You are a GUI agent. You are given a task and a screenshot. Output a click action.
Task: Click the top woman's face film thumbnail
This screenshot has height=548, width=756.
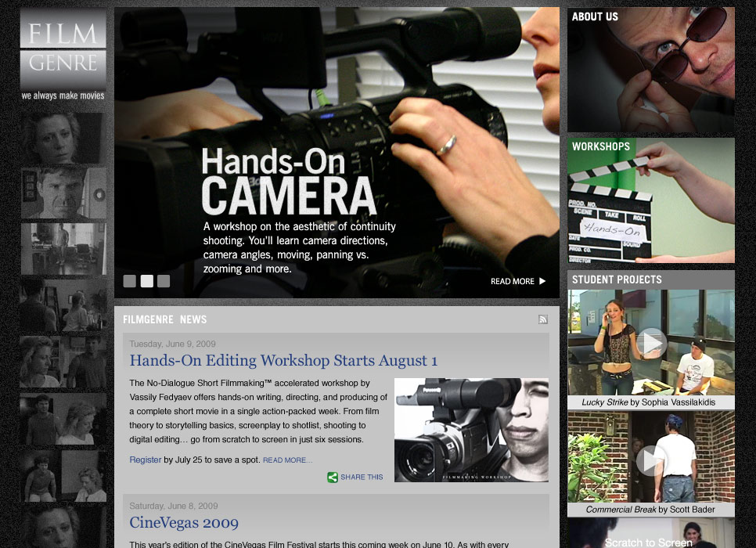pyautogui.click(x=63, y=138)
